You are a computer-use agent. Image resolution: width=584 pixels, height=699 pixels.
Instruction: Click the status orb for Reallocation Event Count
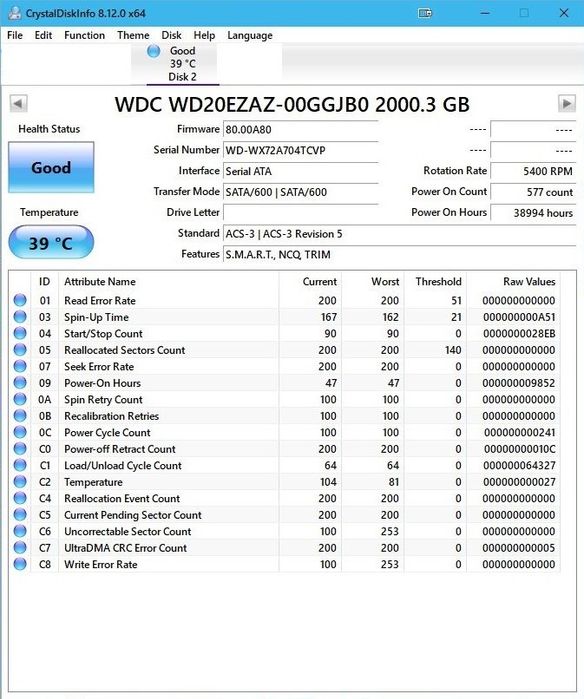(x=20, y=498)
